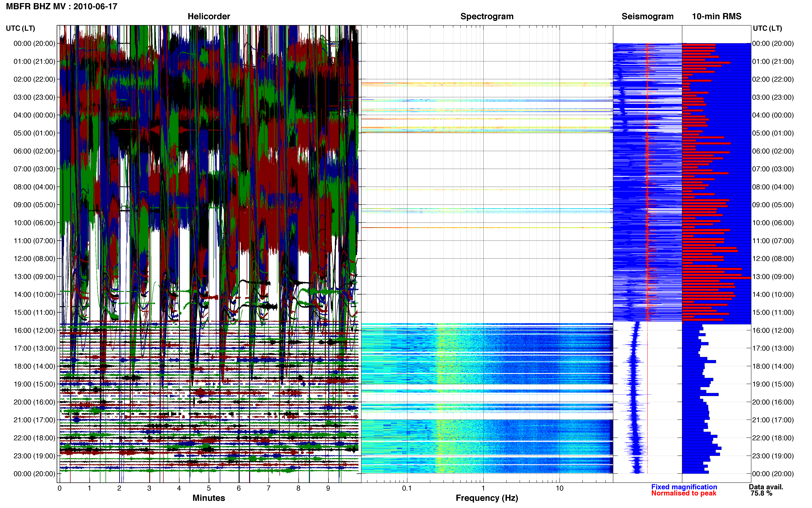Screen dimensions: 812x508
Task: Click the left '16:00 (12:00)' time label
Action: [34, 330]
